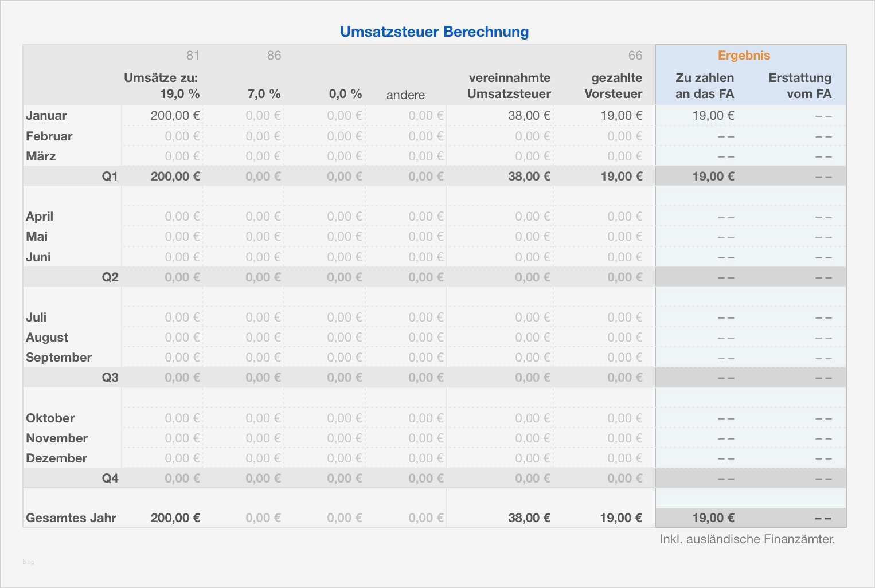Screen dimensions: 875x588
Task: Select the andere column header
Action: pyautogui.click(x=405, y=95)
